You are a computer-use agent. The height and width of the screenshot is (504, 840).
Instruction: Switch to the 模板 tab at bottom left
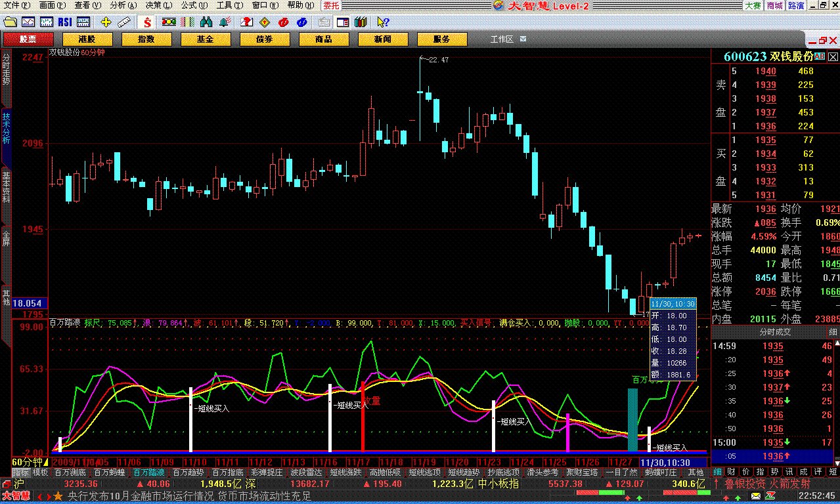click(40, 472)
